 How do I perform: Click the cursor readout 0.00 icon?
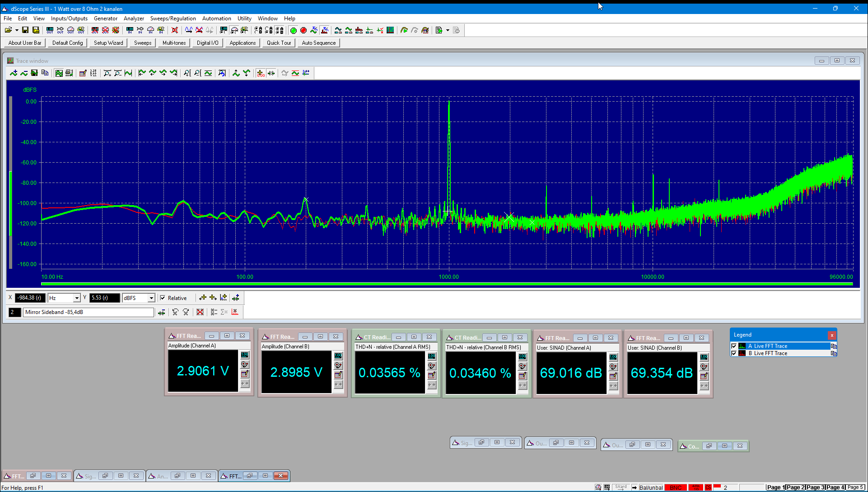(x=261, y=73)
